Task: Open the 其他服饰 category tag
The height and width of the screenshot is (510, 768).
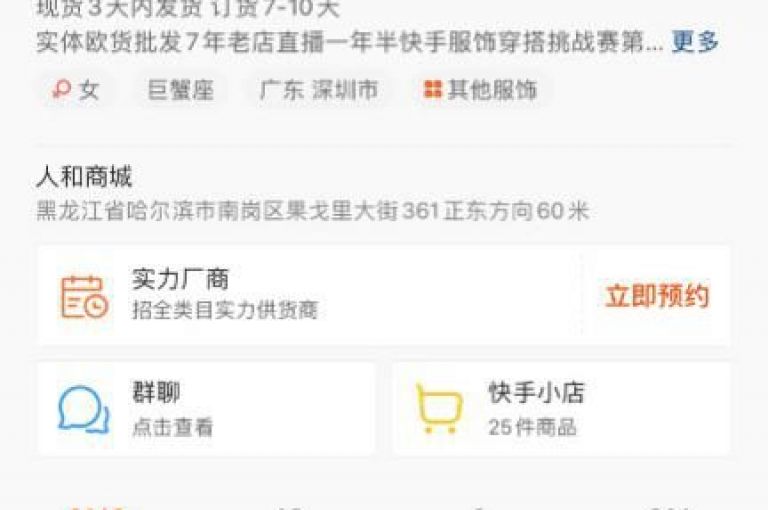Action: 480,90
